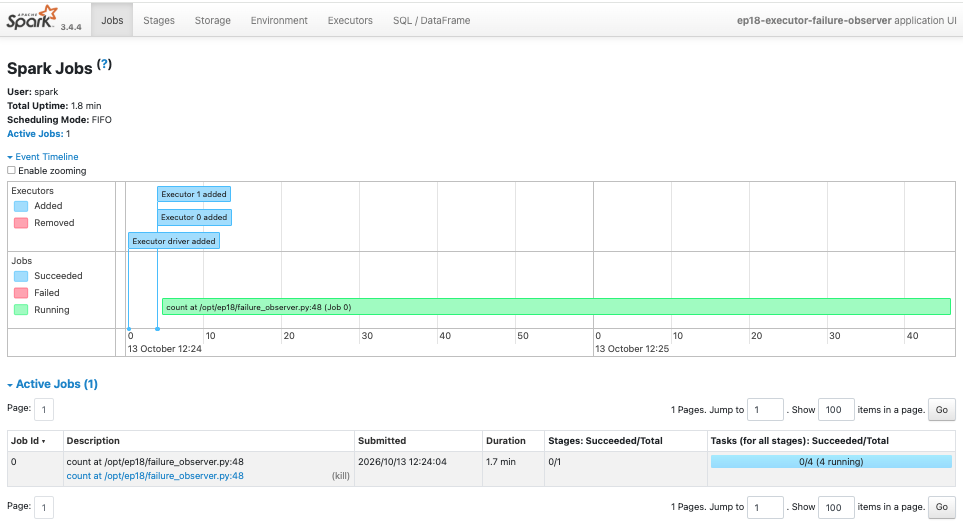Click the Removed executors legend swatch
The width and height of the screenshot is (963, 528).
(21, 223)
